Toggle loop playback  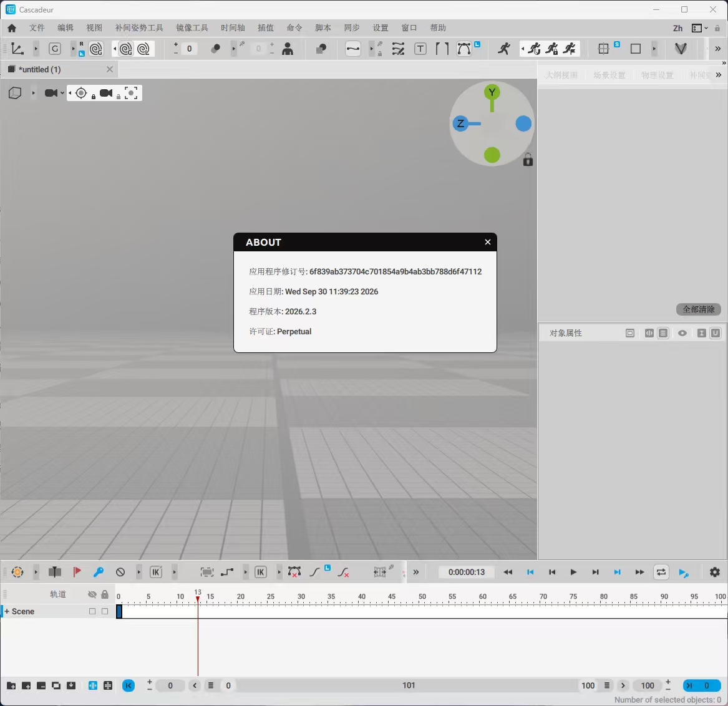pyautogui.click(x=661, y=572)
